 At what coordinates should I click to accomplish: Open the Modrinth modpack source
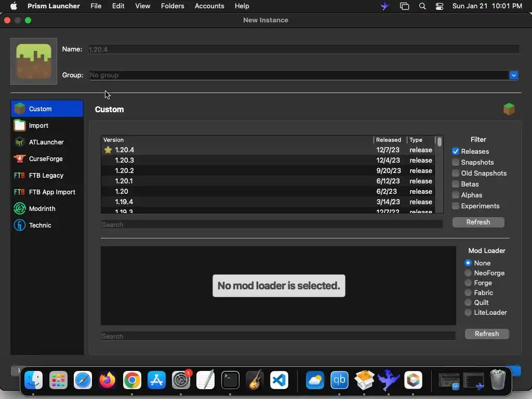point(47,208)
